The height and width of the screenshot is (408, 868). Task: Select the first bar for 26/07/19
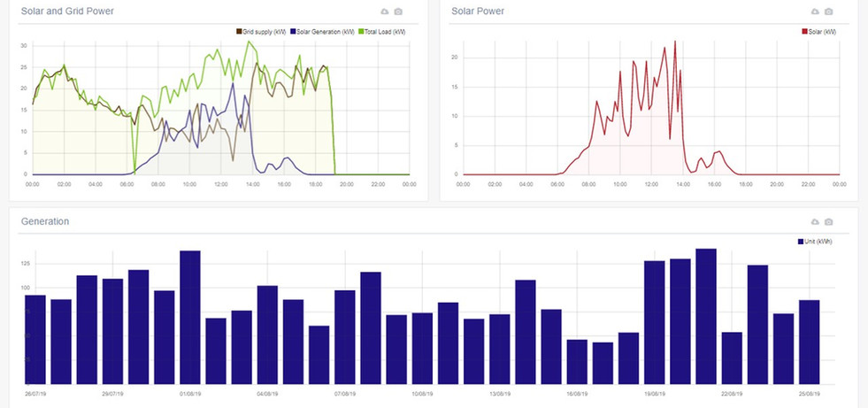tap(35, 339)
